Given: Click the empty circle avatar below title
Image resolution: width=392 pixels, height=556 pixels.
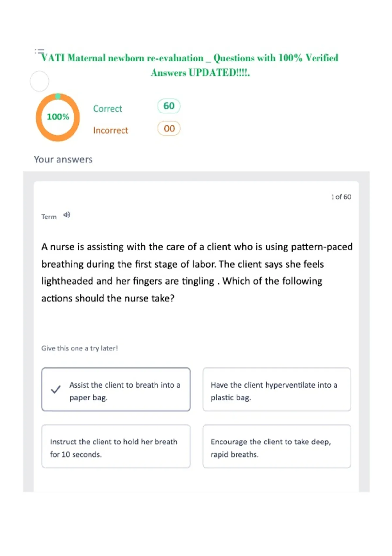Looking at the screenshot, I should point(40,81).
